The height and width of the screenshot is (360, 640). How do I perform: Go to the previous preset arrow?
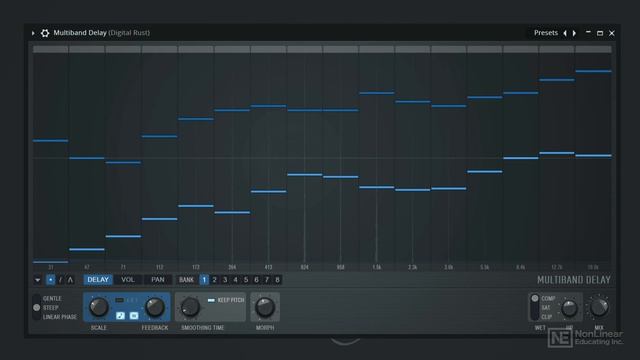point(565,33)
